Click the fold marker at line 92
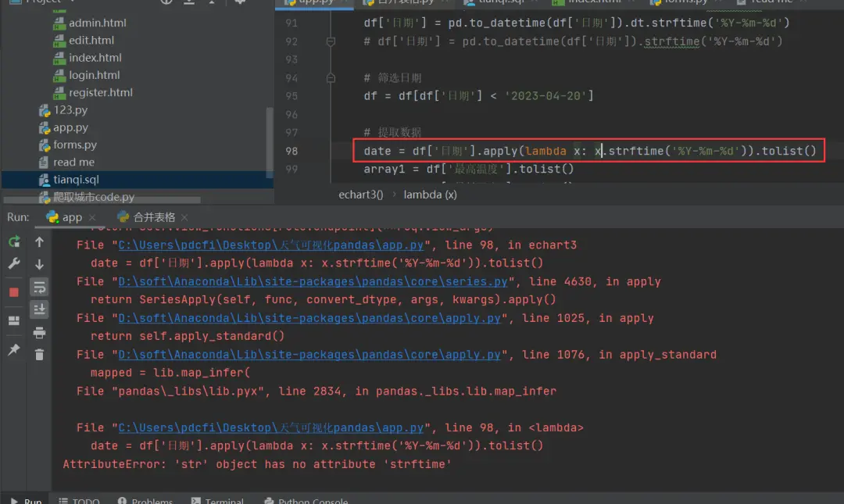The image size is (844, 504). (x=331, y=41)
